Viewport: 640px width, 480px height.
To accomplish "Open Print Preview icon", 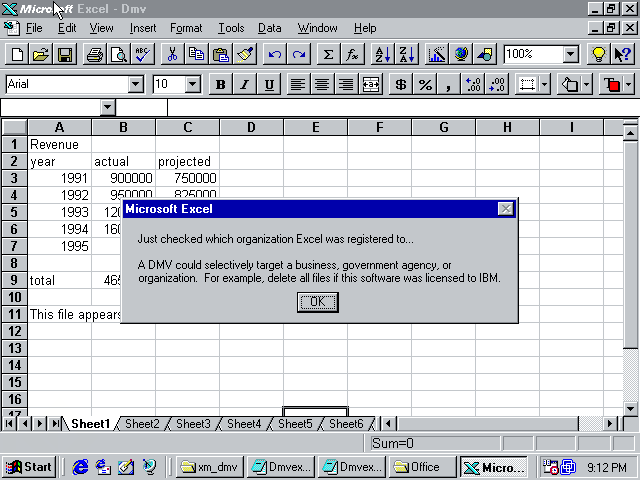I will coord(119,54).
